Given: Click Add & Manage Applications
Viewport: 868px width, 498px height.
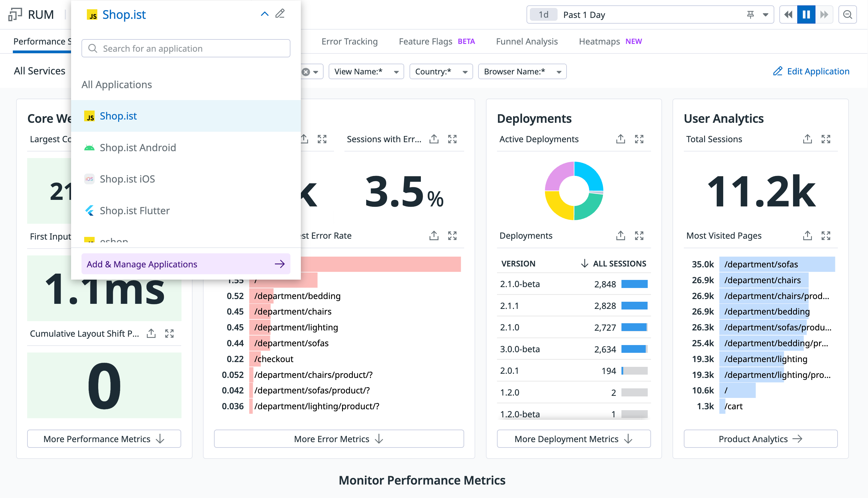Looking at the screenshot, I should coord(186,264).
